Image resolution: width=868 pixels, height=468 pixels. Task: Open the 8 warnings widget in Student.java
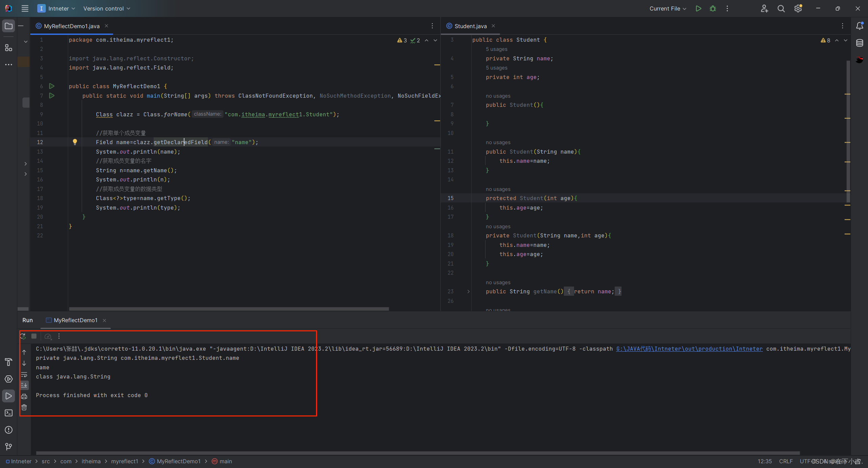click(x=825, y=40)
